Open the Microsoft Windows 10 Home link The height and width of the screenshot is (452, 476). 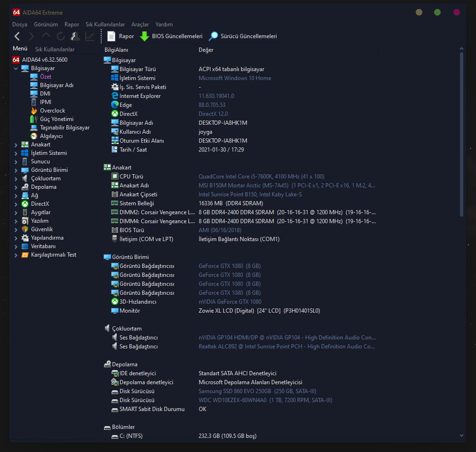click(235, 78)
